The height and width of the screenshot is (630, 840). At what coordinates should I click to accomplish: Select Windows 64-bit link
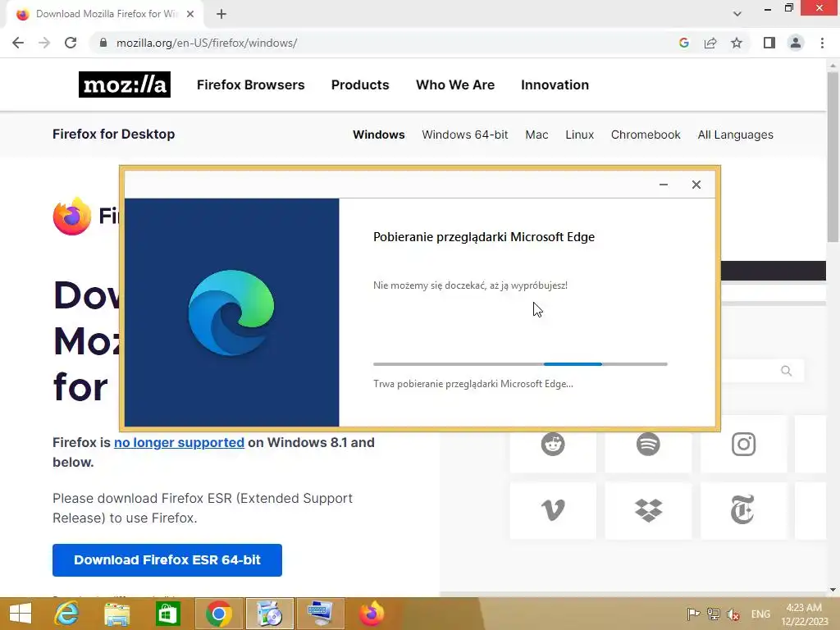[x=465, y=135]
